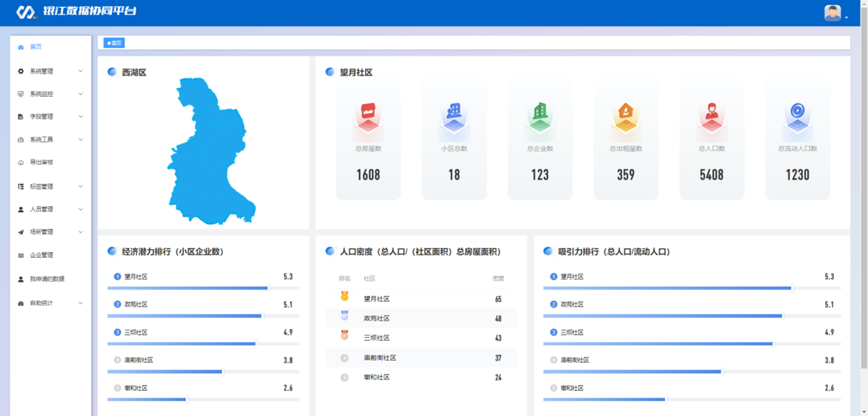This screenshot has height=416, width=868.
Task: Click the 总人口数 person icon
Action: (x=711, y=115)
